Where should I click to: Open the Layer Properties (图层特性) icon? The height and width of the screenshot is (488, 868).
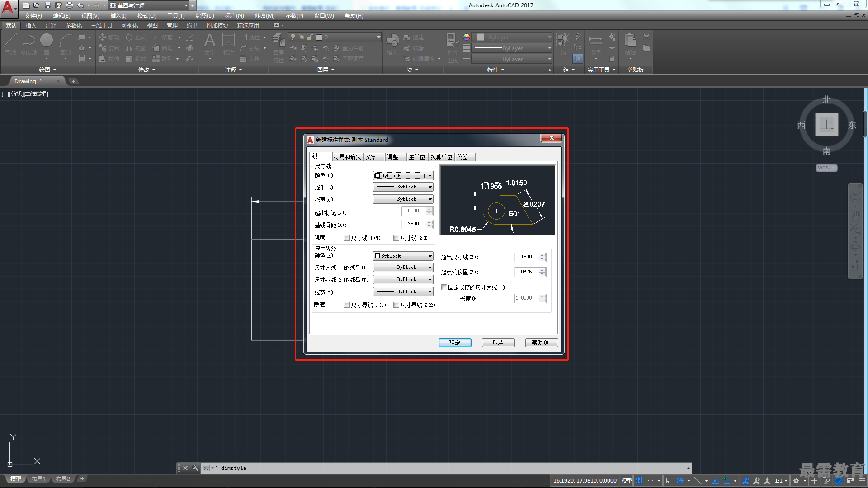click(278, 48)
